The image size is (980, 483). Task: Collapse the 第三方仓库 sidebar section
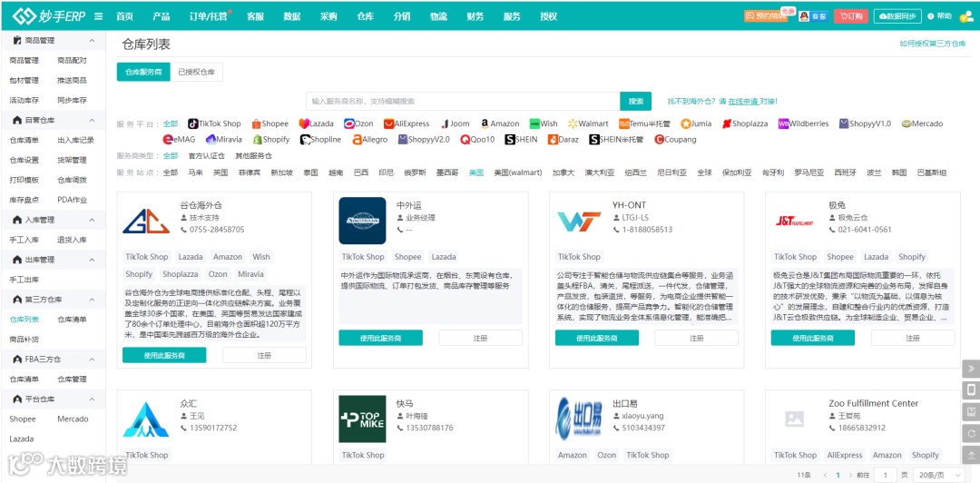(x=92, y=300)
